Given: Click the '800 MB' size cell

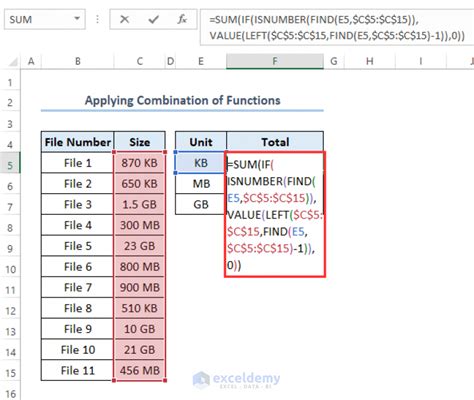Looking at the screenshot, I should [x=140, y=267].
